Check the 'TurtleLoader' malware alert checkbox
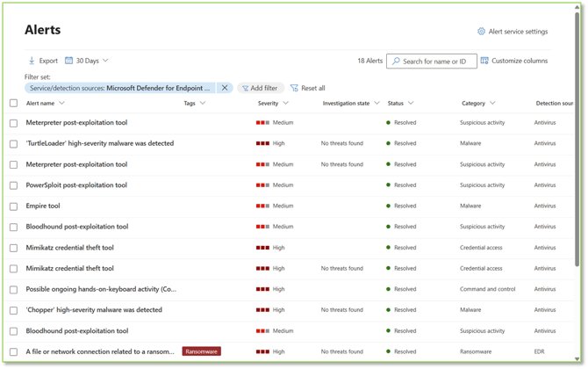Viewport: 588px width, 369px height. pyautogui.click(x=13, y=144)
